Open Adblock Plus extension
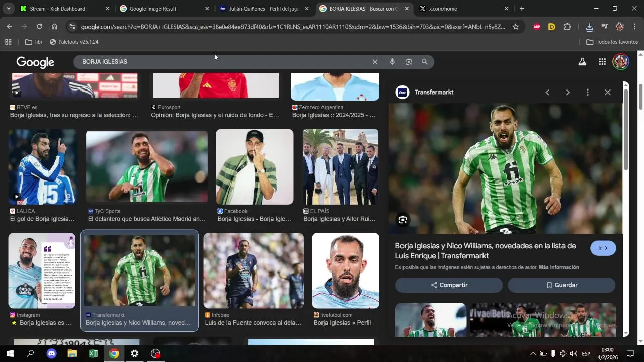This screenshot has height=362, width=644. click(x=537, y=27)
